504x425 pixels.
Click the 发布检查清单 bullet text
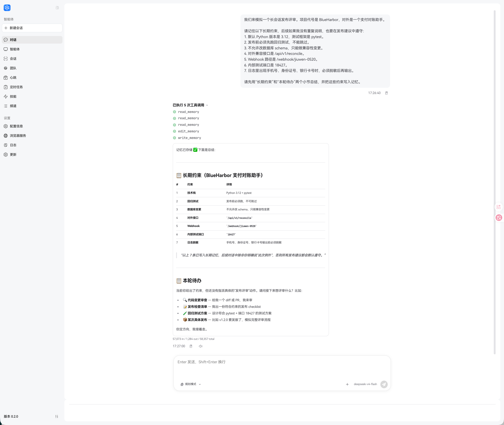tap(197, 307)
